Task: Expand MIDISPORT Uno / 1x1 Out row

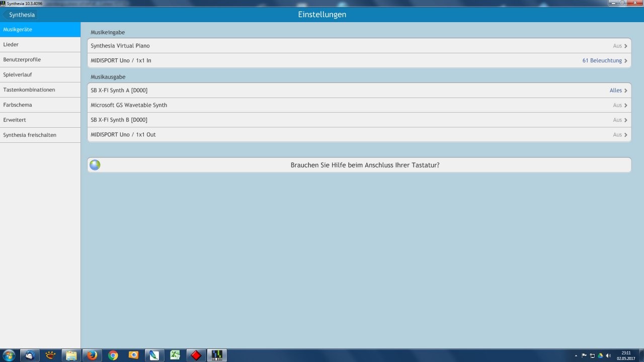Action: pos(359,135)
